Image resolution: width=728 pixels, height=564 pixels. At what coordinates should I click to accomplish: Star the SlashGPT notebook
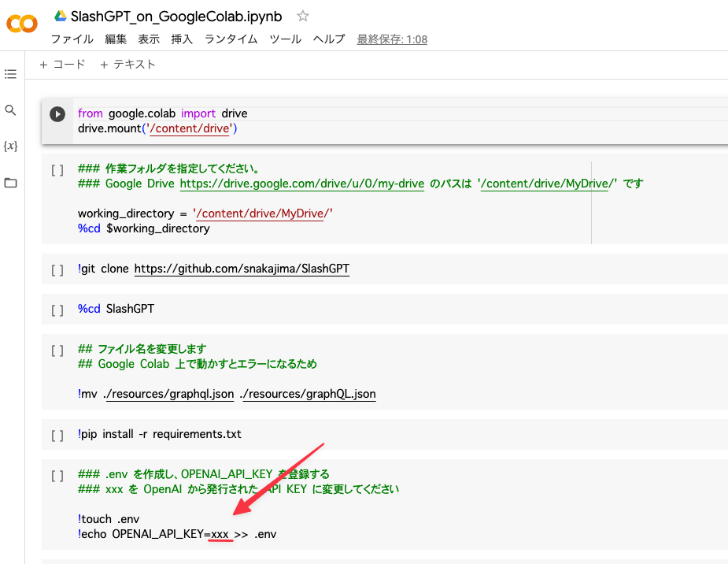tap(303, 16)
